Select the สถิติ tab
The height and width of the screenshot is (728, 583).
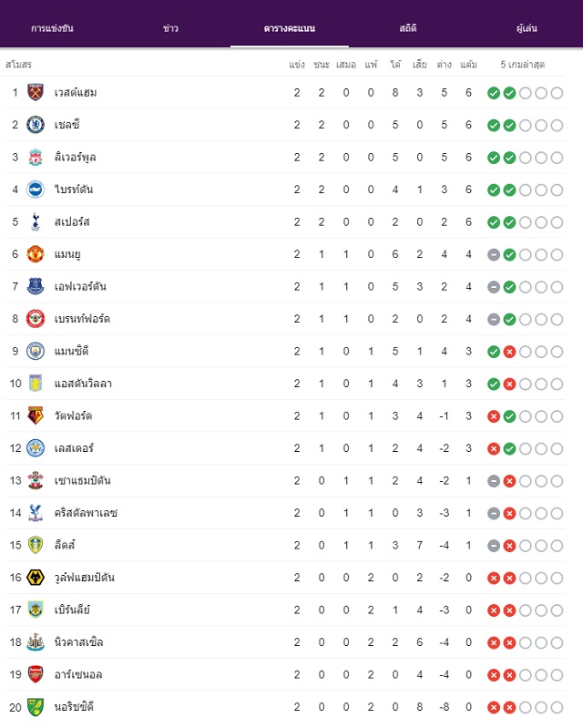(x=408, y=28)
